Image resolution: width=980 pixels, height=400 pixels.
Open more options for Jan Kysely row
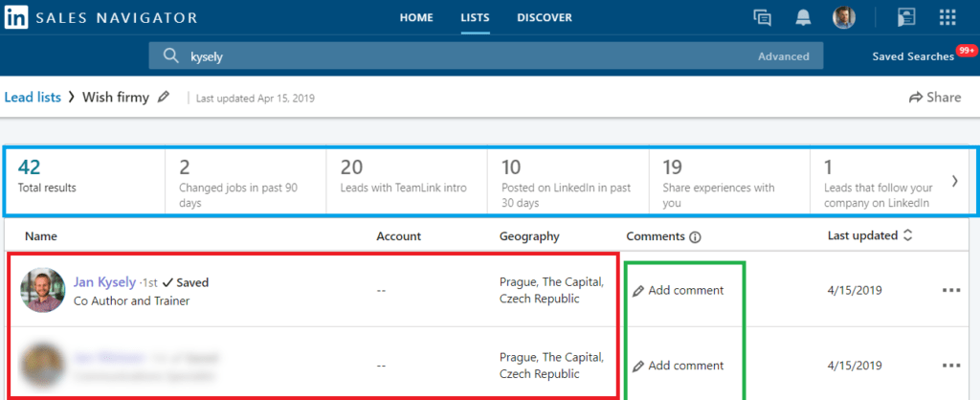(950, 290)
